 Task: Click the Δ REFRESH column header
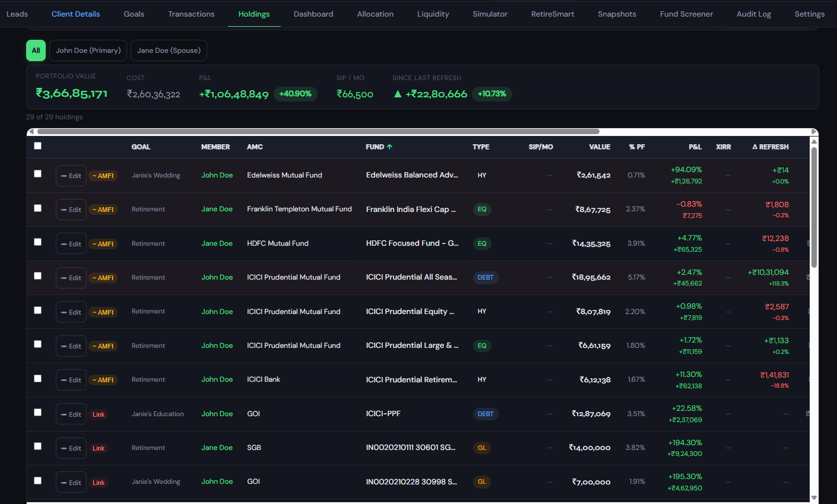click(x=771, y=147)
